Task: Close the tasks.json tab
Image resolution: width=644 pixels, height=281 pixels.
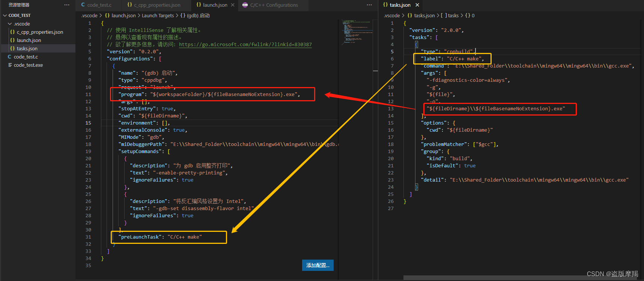Action: (417, 5)
